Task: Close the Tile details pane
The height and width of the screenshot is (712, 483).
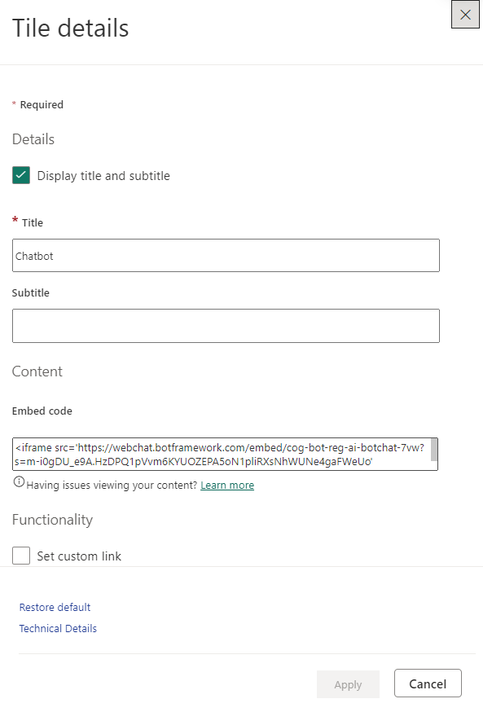Action: click(465, 15)
